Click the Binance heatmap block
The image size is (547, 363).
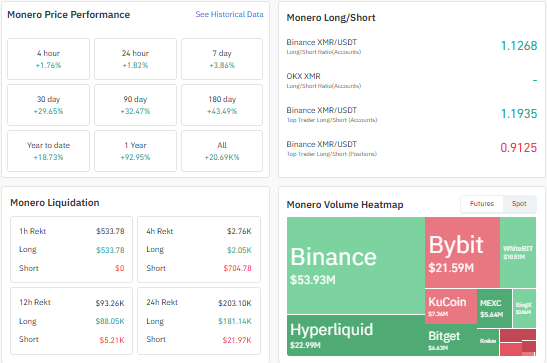(356, 265)
